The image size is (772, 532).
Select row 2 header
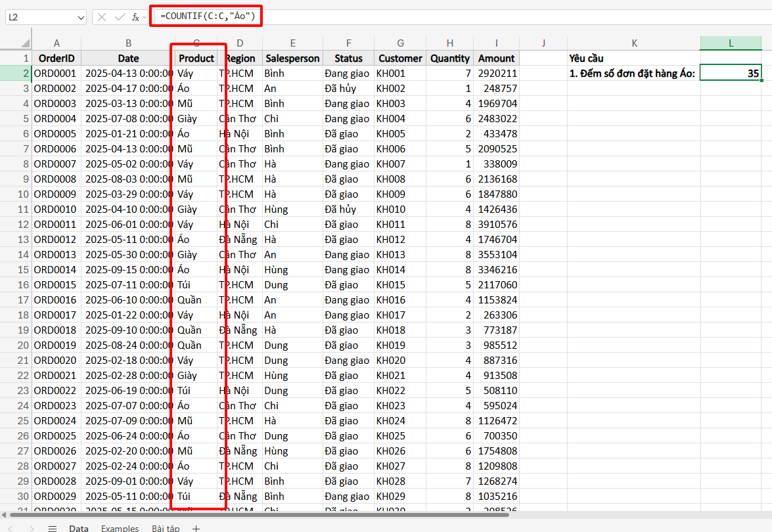click(16, 74)
